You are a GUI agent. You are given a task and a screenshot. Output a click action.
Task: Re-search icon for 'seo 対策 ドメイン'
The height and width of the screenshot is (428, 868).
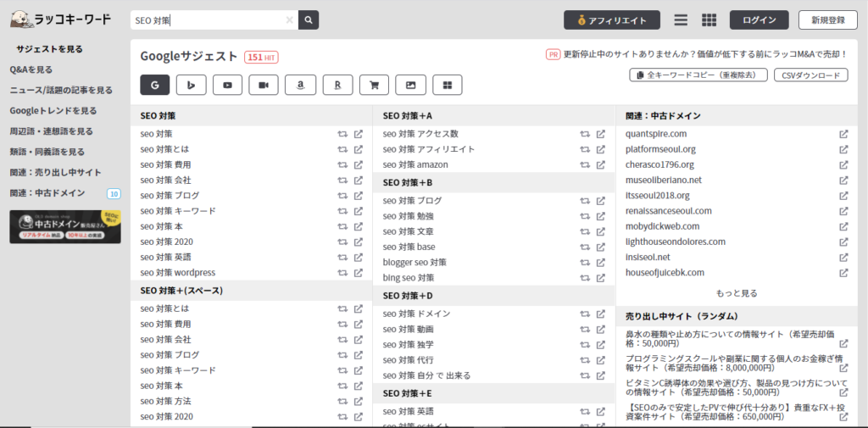tap(585, 314)
